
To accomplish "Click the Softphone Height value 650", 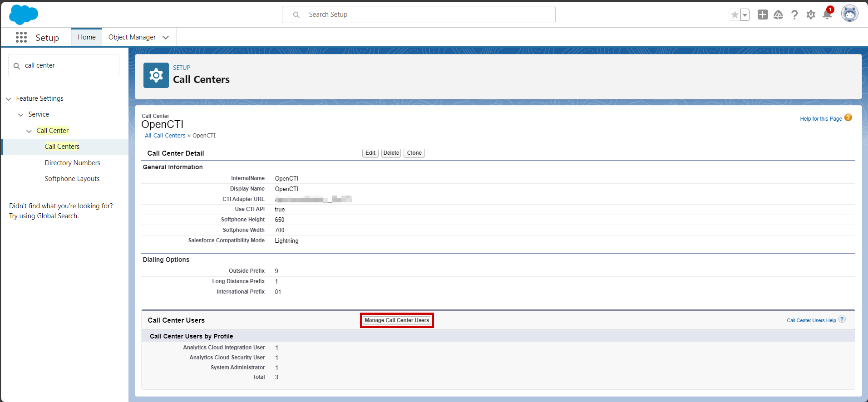I will tap(280, 220).
